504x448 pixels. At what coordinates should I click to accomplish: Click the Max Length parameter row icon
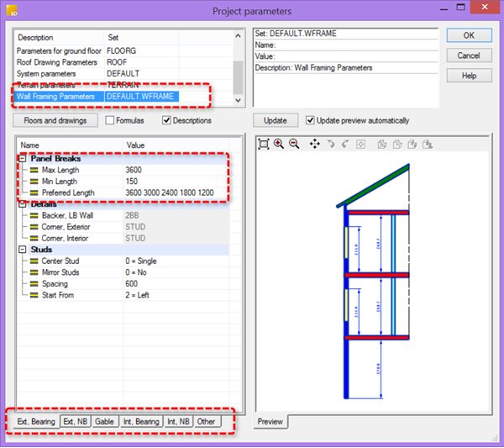(34, 170)
